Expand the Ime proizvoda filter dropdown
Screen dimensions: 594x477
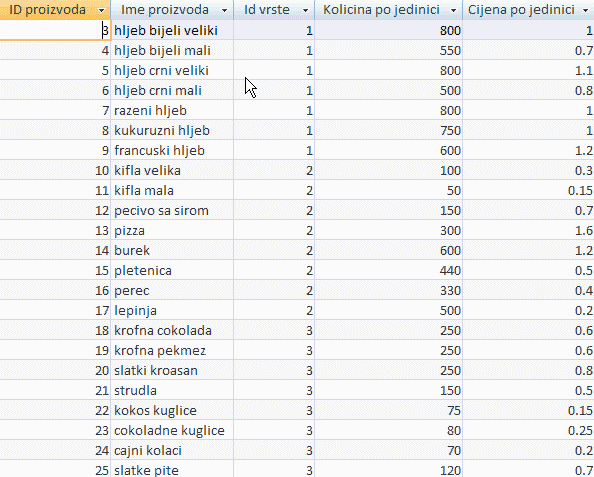(225, 10)
